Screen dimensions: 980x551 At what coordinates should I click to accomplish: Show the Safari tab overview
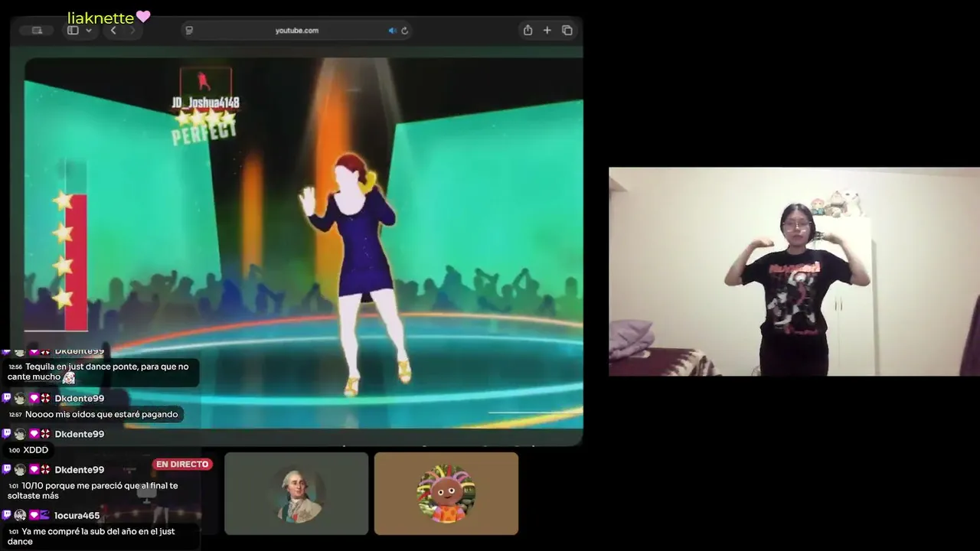click(x=567, y=31)
